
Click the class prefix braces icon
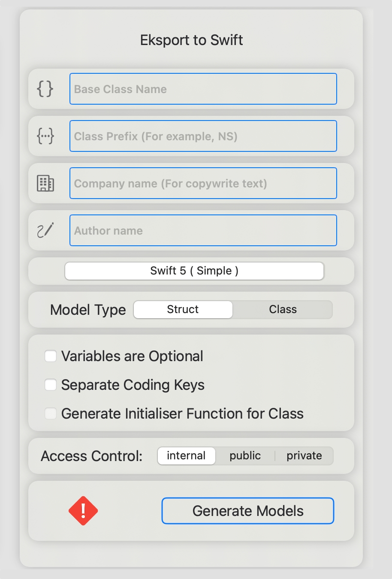pos(45,136)
